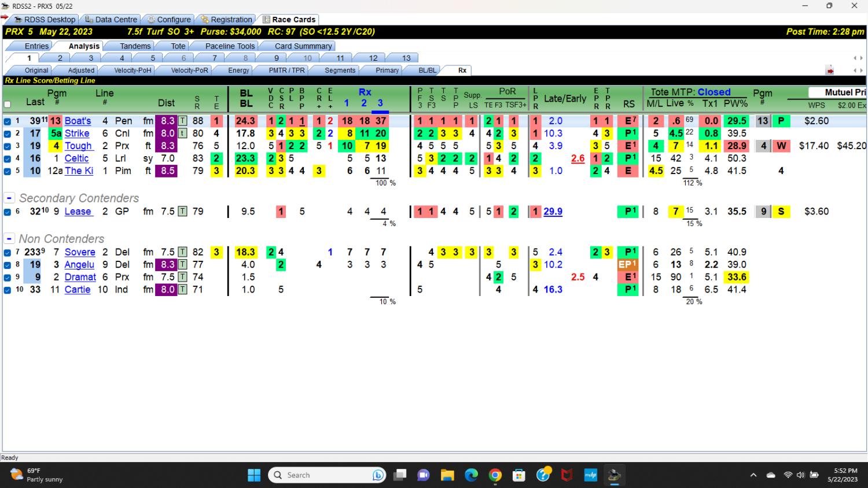The height and width of the screenshot is (488, 868).
Task: Click the Late/Early value 29.9 link
Action: click(553, 211)
